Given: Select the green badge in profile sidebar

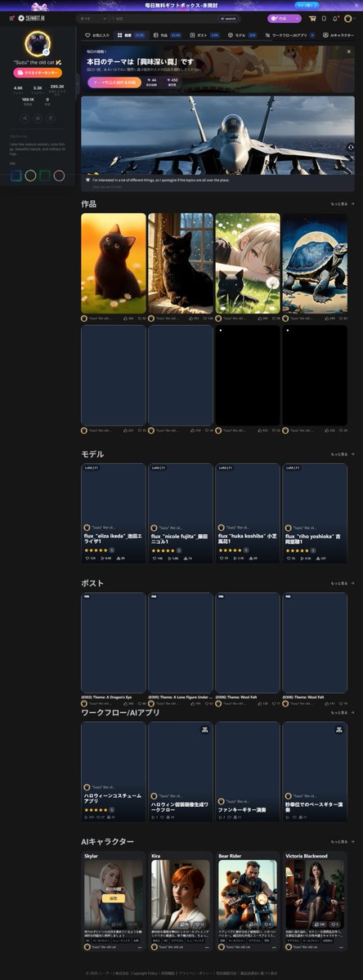Looking at the screenshot, I should (45, 175).
